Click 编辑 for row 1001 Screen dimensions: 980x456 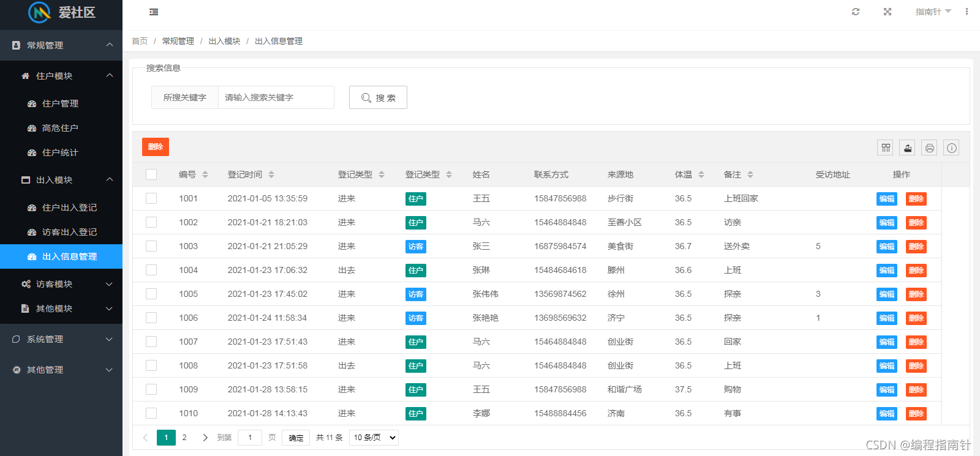pyautogui.click(x=887, y=199)
